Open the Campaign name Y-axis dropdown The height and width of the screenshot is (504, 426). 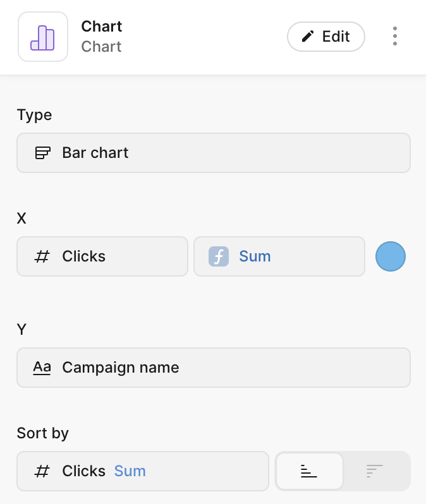tap(214, 368)
